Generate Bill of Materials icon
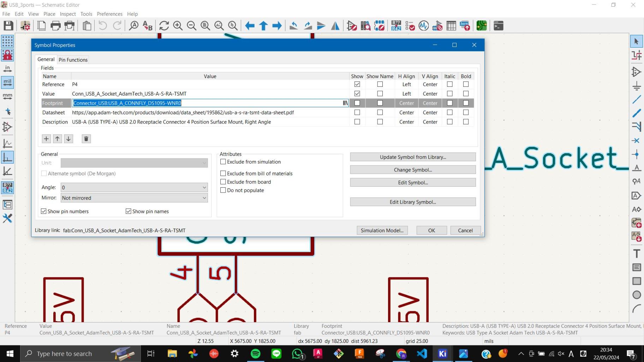The height and width of the screenshot is (362, 644). pyautogui.click(x=465, y=26)
